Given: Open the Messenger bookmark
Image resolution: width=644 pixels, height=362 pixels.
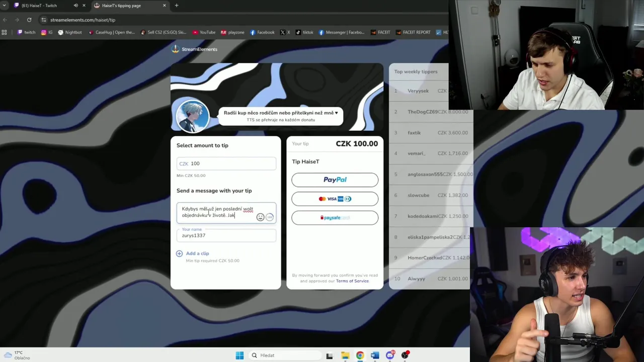Looking at the screenshot, I should point(341,32).
